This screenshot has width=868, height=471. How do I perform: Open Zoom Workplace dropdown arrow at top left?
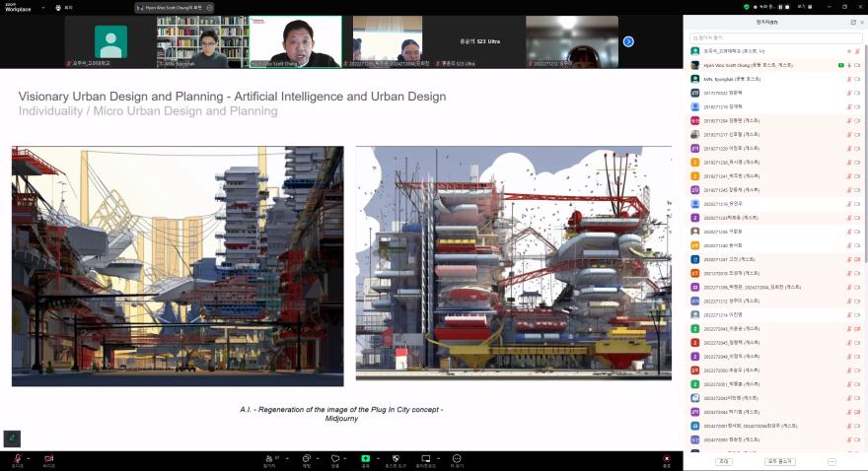tap(41, 8)
